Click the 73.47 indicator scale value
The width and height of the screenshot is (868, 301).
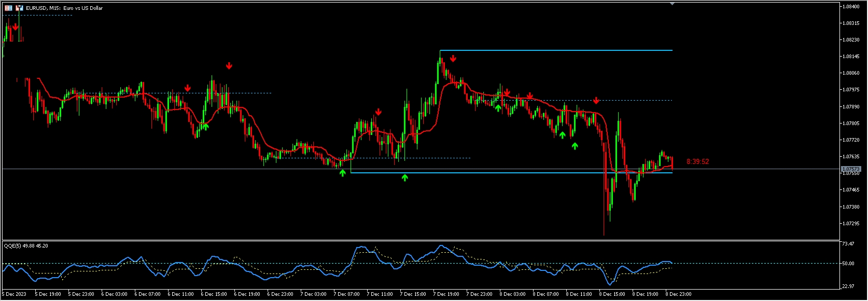(x=848, y=244)
